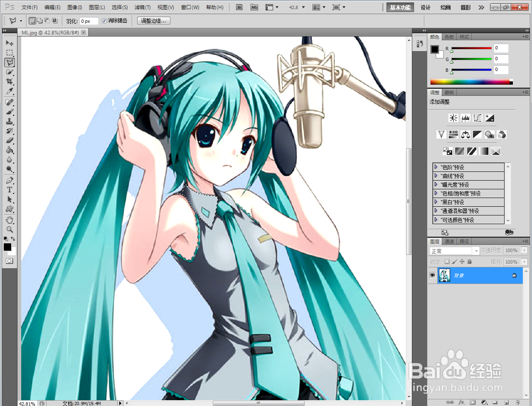Click in the 羽化 feather input field
This screenshot has width=532, height=406.
[x=89, y=21]
